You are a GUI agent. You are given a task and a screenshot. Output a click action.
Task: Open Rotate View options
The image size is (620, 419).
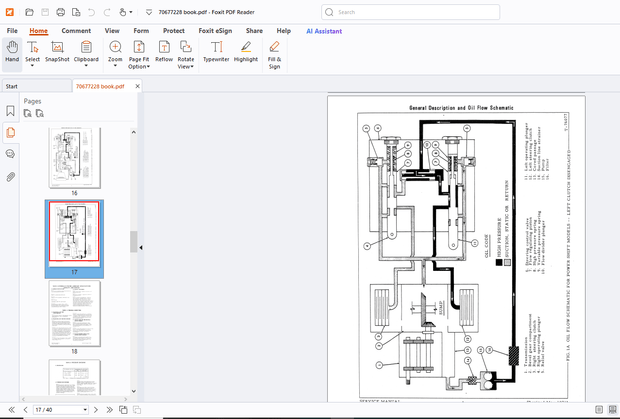point(186,55)
